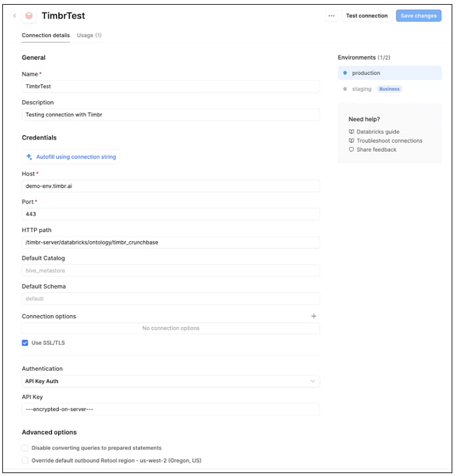
Task: Enable converting queries to prepared statements option
Action: (x=24, y=448)
